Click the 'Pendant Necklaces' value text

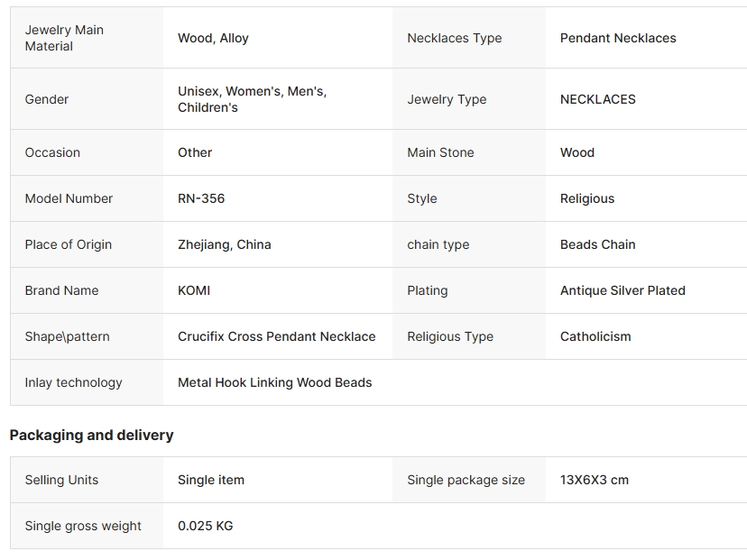pos(618,38)
